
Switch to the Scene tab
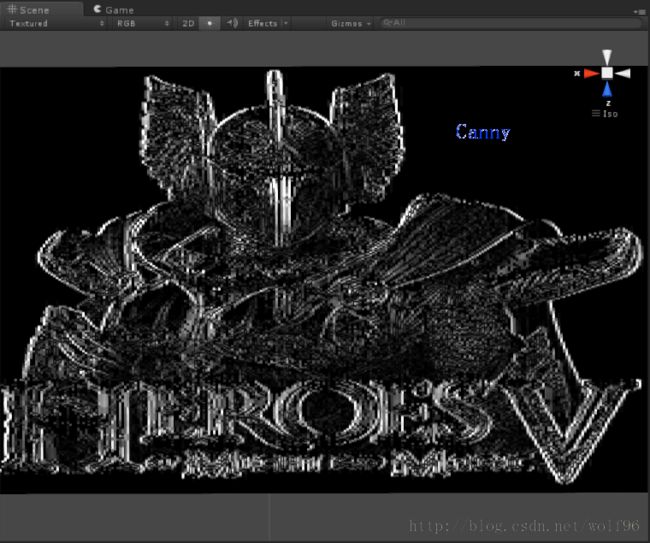[x=41, y=9]
